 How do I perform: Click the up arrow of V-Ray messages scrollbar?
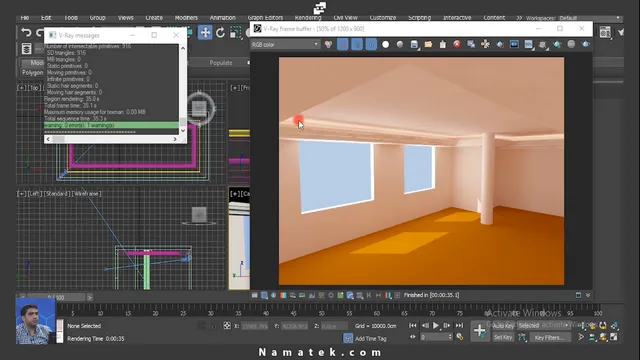coord(183,48)
